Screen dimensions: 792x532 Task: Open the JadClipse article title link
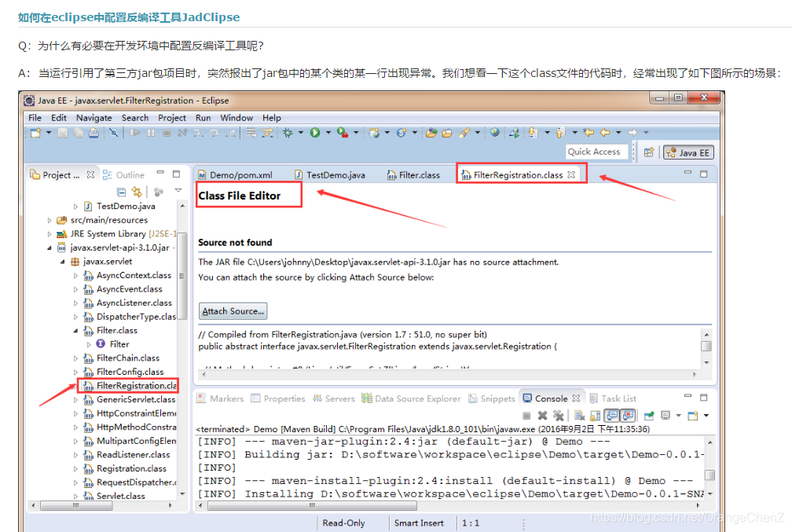pyautogui.click(x=129, y=17)
